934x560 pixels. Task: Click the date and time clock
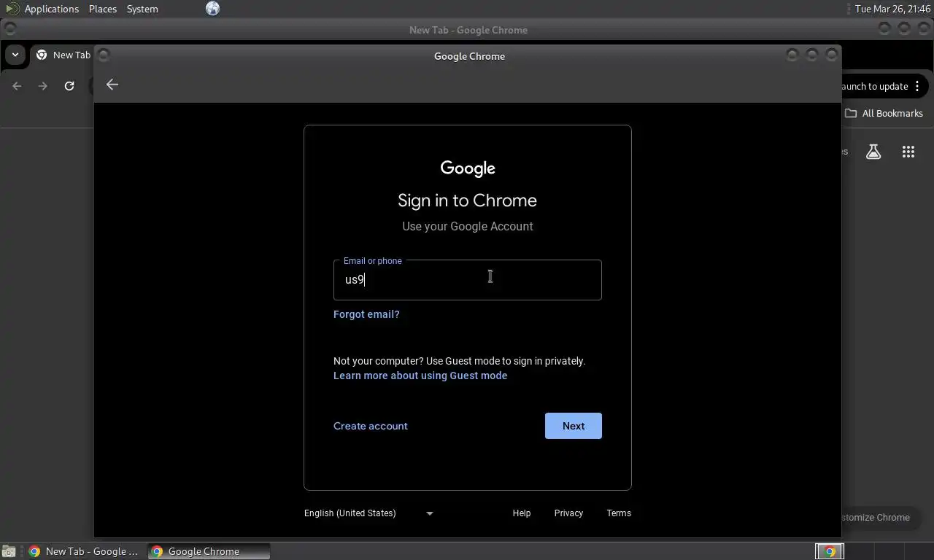point(892,9)
